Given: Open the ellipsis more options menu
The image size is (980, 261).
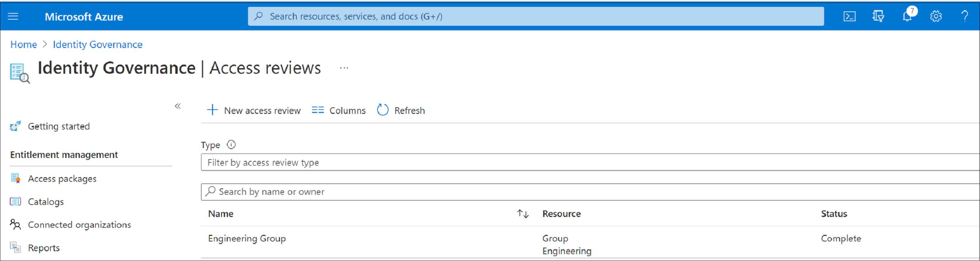Looking at the screenshot, I should click(344, 68).
